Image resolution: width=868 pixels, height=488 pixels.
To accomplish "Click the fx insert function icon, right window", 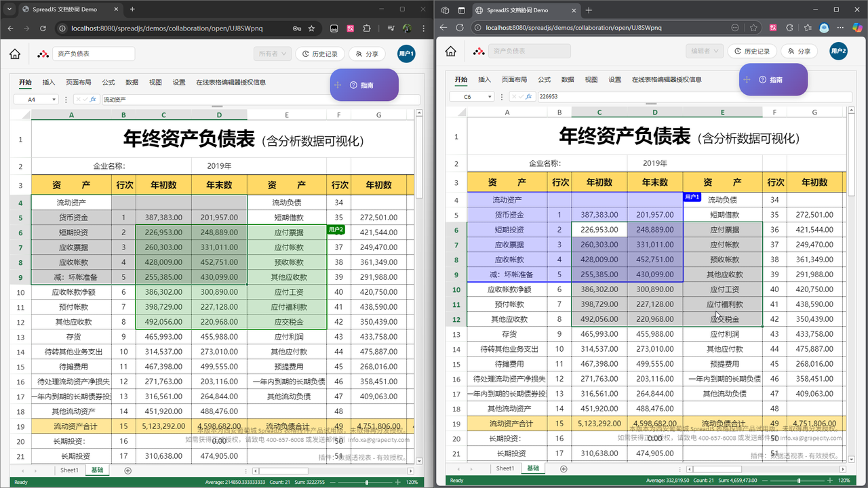I will point(529,97).
